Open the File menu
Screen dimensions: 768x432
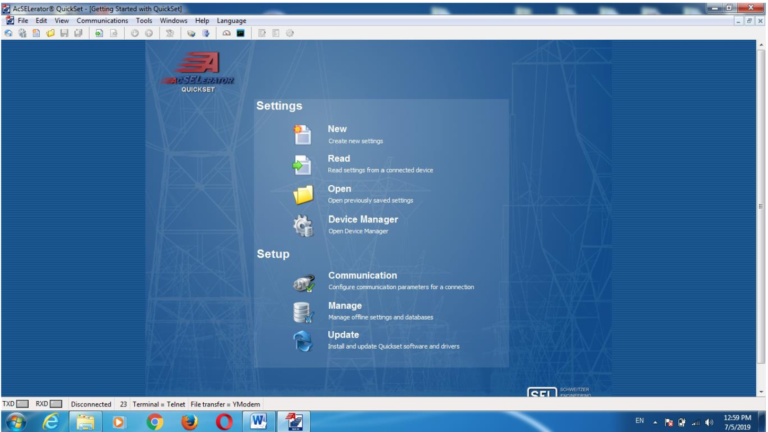(23, 21)
